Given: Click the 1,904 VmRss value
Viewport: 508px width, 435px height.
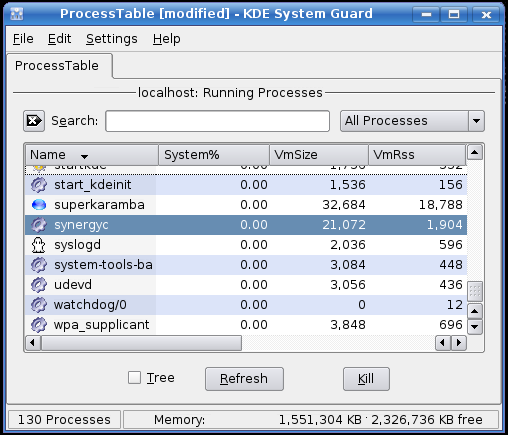Looking at the screenshot, I should tap(445, 225).
